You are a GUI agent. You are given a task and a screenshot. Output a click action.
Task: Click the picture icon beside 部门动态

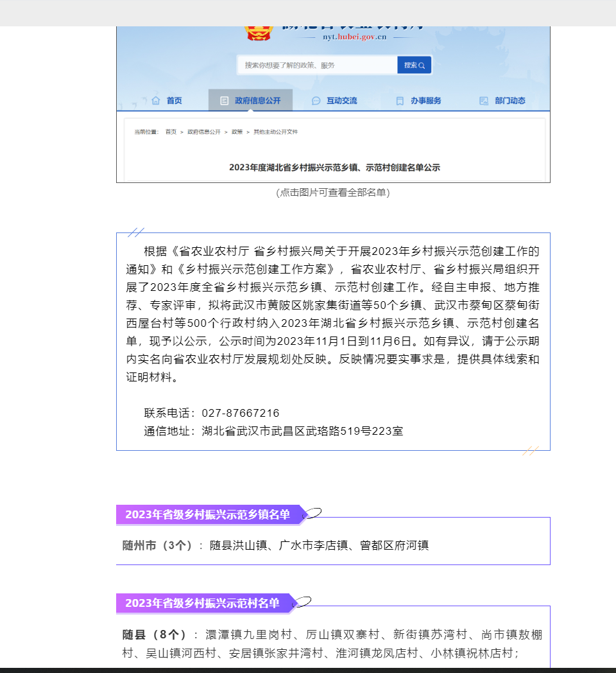click(484, 101)
